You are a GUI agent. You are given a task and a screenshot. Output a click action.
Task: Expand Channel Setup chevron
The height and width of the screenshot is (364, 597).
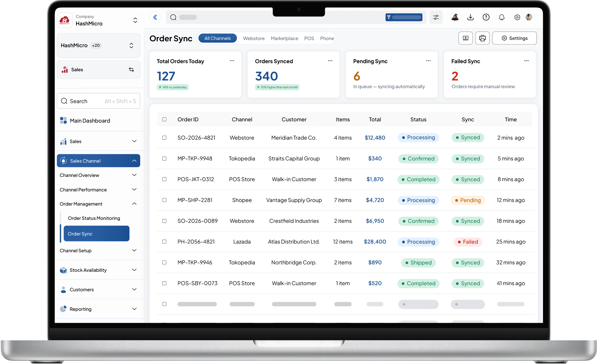(134, 250)
